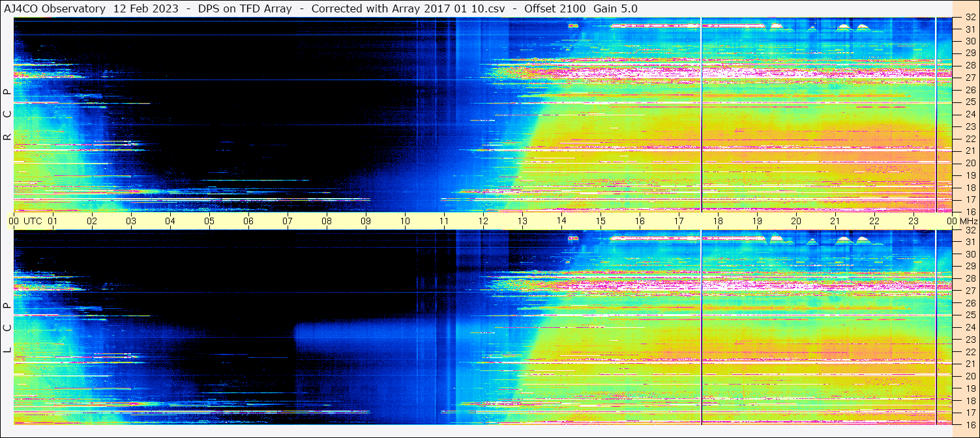Click the "Offset 2100" text in header
The image size is (980, 438).
(x=556, y=8)
